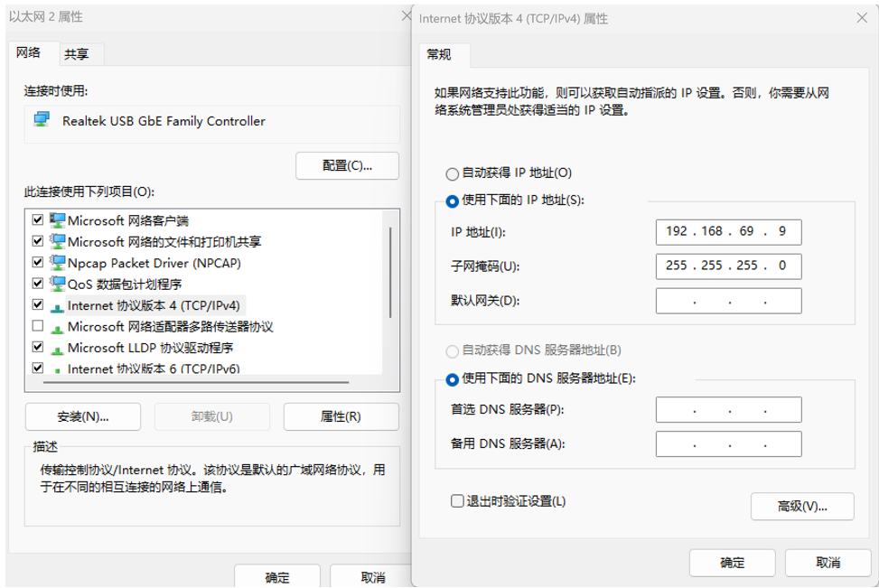Select 使用下面的 DNS 服务器地址 radio button
879x588 pixels.
[452, 379]
